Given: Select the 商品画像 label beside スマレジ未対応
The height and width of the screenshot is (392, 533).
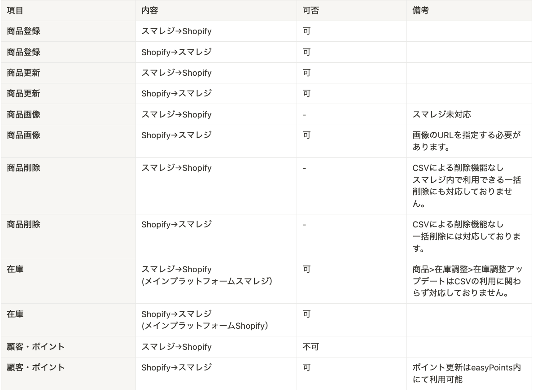Looking at the screenshot, I should [x=23, y=114].
